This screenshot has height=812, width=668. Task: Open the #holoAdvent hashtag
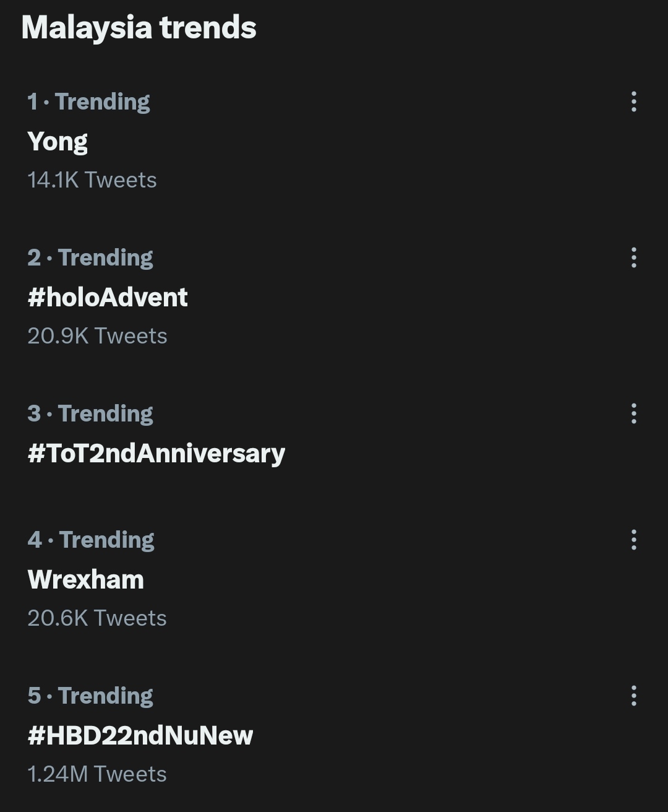(x=108, y=298)
